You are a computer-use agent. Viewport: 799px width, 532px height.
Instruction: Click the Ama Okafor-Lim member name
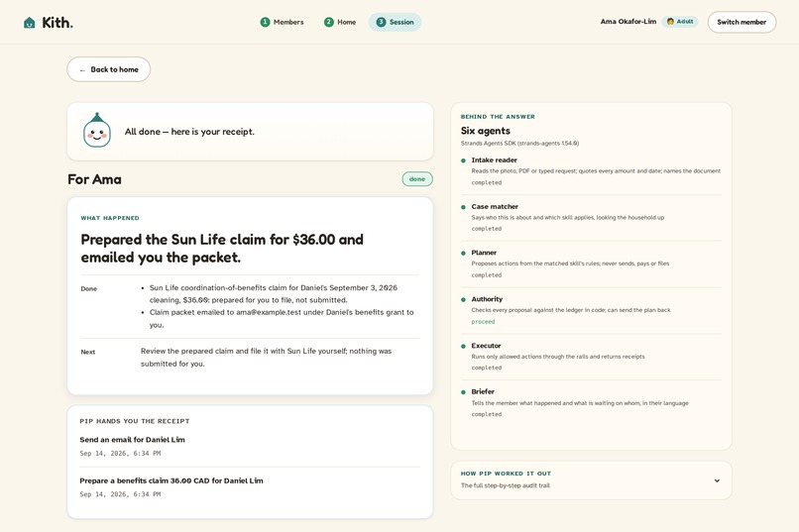click(x=628, y=22)
